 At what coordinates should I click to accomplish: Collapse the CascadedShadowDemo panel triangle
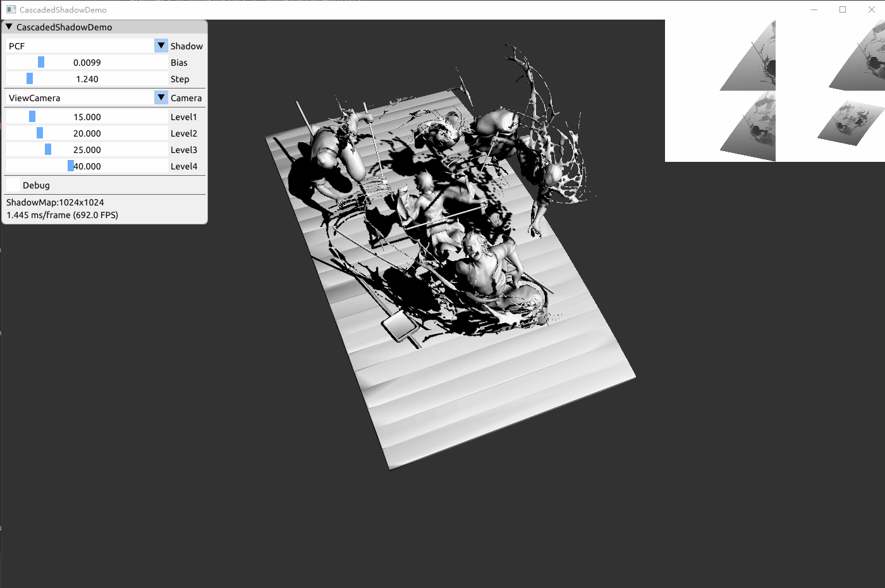[x=9, y=27]
